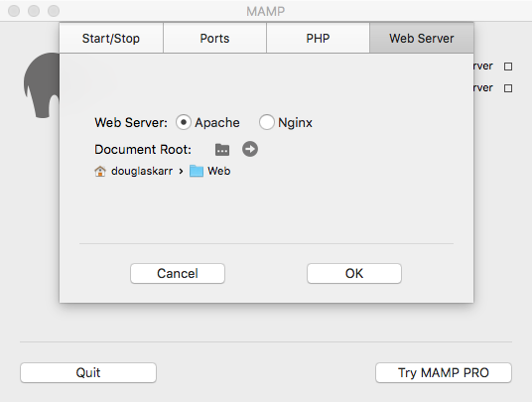Image resolution: width=532 pixels, height=402 pixels.
Task: Click the MAMP elephant logo
Action: (x=42, y=85)
